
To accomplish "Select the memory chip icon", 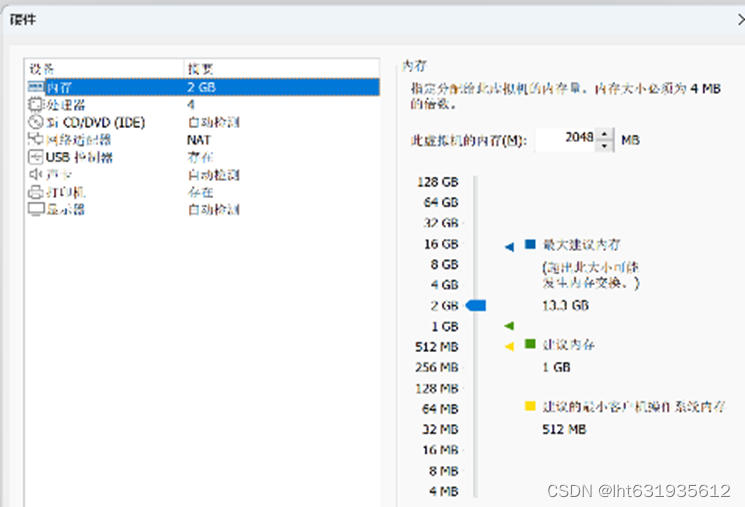I will (36, 87).
